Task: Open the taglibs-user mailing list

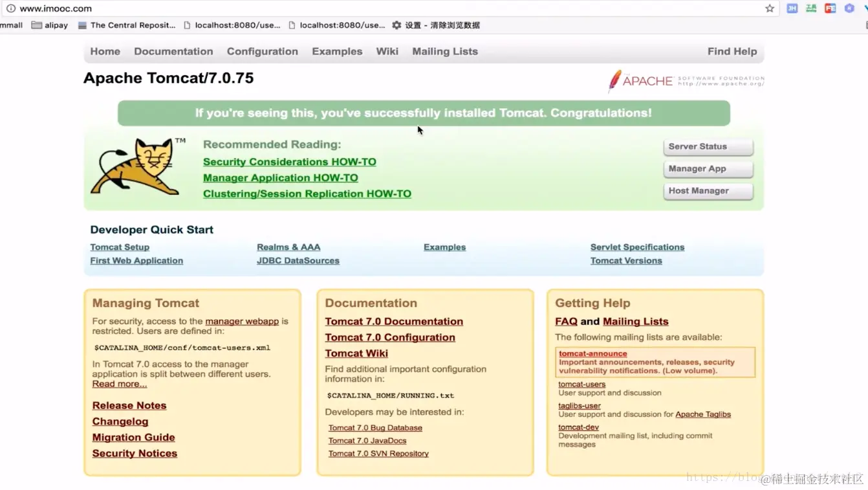Action: [580, 406]
